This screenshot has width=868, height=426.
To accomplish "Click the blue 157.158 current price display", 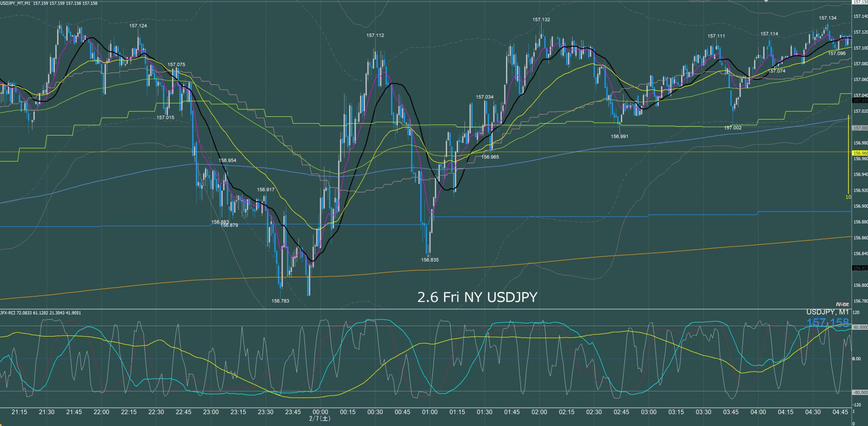I will (827, 323).
